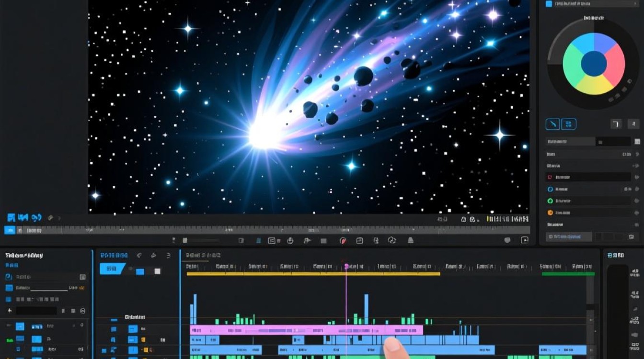The width and height of the screenshot is (644, 359).
Task: Click the blue button at scrubber bar start
Action: point(10,230)
